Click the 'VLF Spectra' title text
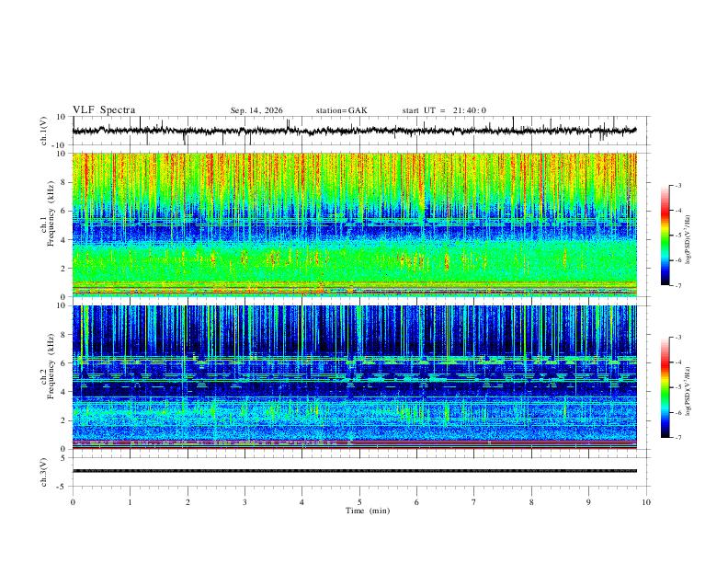The height and width of the screenshot is (563, 728). pos(104,110)
